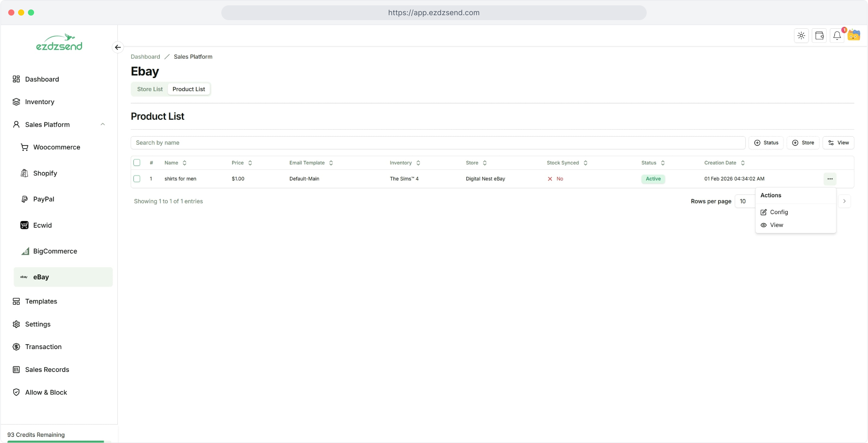868x443 pixels.
Task: Click the user avatar icon
Action: tap(854, 36)
